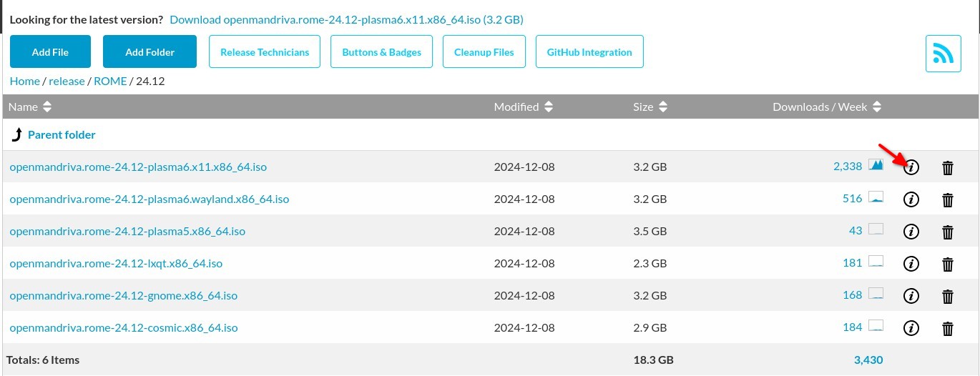
Task: Show info details for plasma5 ISO
Action: [911, 232]
